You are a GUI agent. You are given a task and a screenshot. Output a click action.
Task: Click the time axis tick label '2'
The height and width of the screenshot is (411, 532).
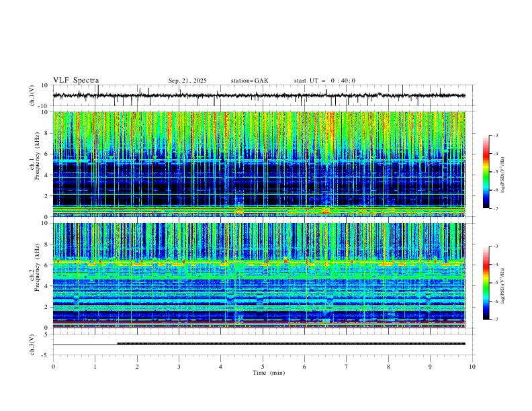click(137, 367)
